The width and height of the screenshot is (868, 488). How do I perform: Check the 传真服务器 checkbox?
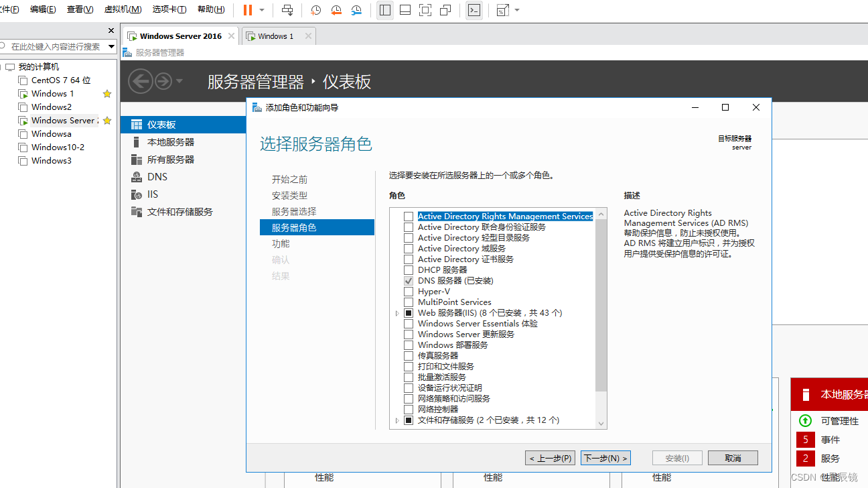pos(409,355)
